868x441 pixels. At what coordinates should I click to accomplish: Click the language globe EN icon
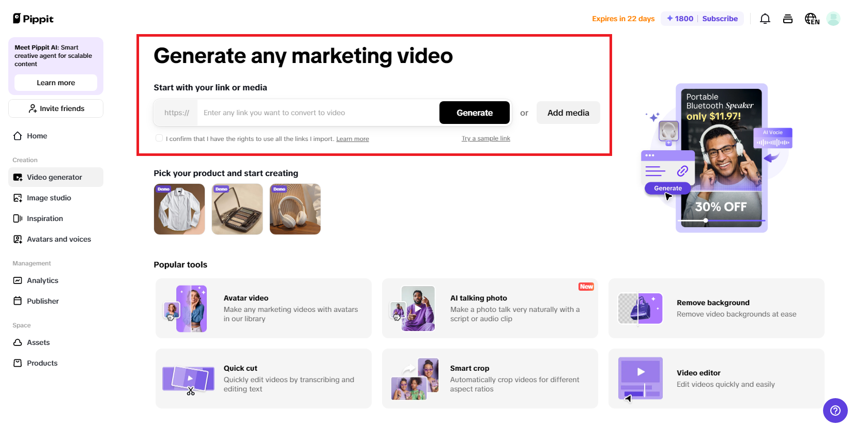pyautogui.click(x=811, y=19)
